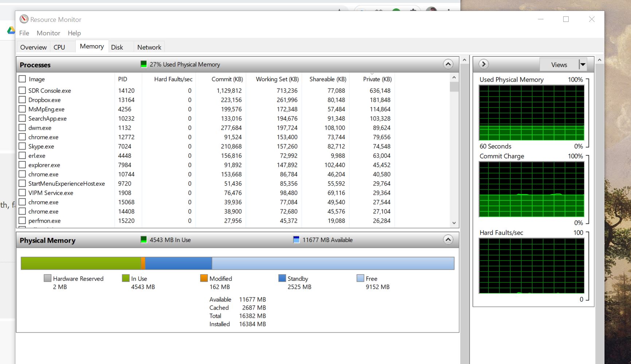Viewport: 631px width, 364px height.
Task: Select all processes using the Image header checkbox
Action: click(22, 79)
